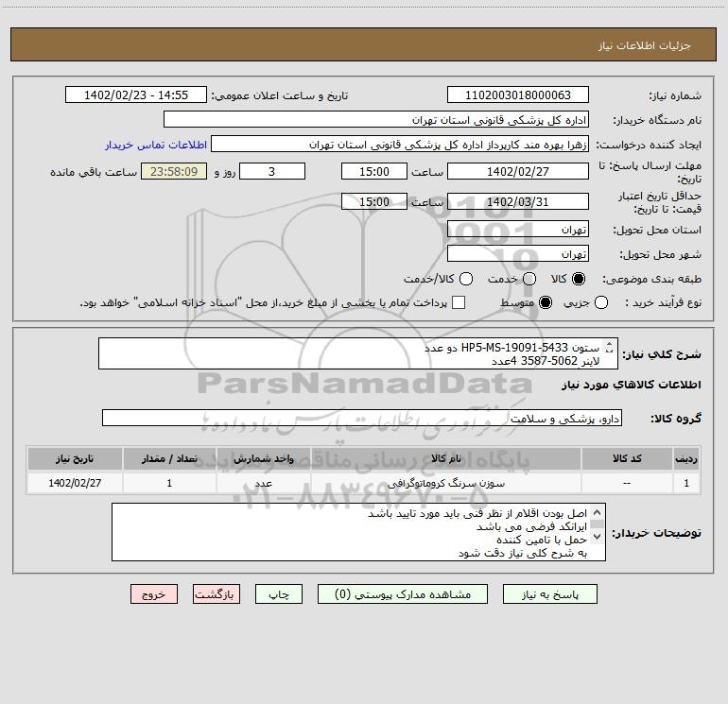Click the remaining time counter 23:58:09
This screenshot has height=704, width=728.
click(x=174, y=171)
